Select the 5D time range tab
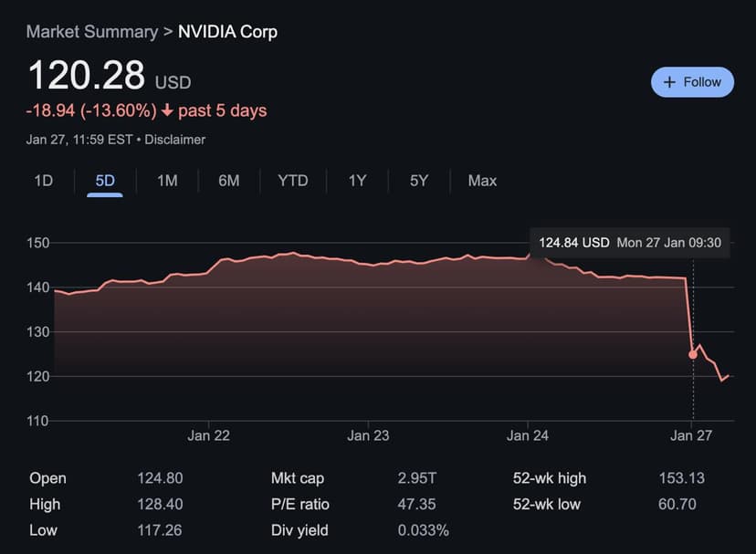Screen dimensions: 756x554 [105, 181]
